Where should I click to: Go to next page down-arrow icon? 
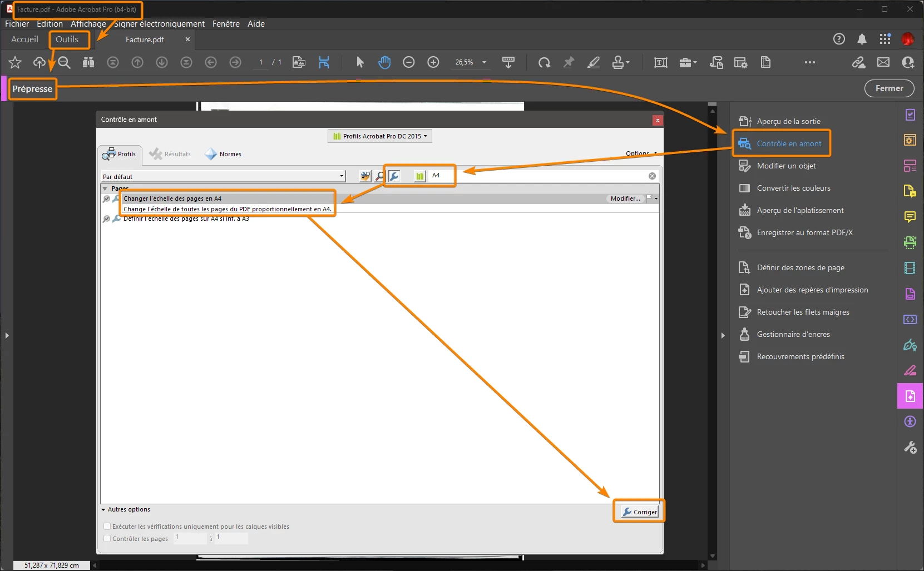(162, 62)
